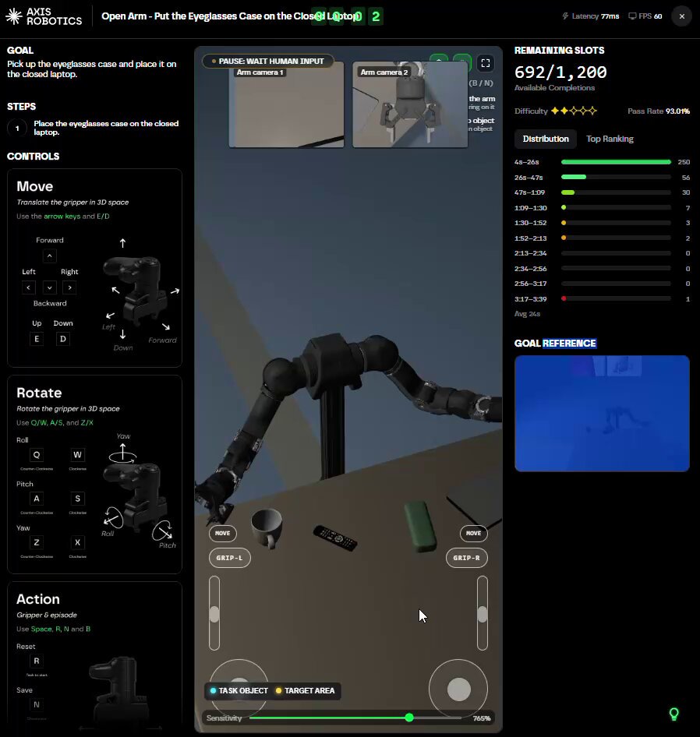
Task: Click the N save key
Action: tap(37, 704)
